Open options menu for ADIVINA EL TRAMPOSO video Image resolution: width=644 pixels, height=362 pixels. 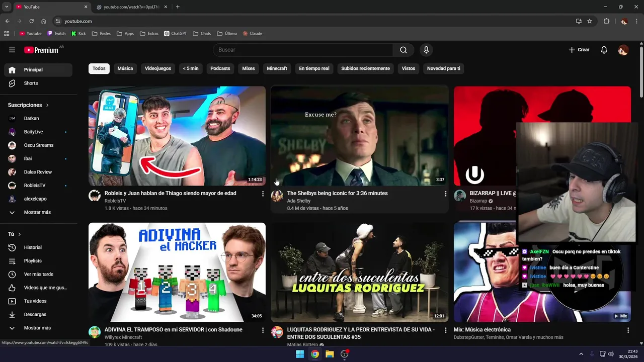coord(263,330)
